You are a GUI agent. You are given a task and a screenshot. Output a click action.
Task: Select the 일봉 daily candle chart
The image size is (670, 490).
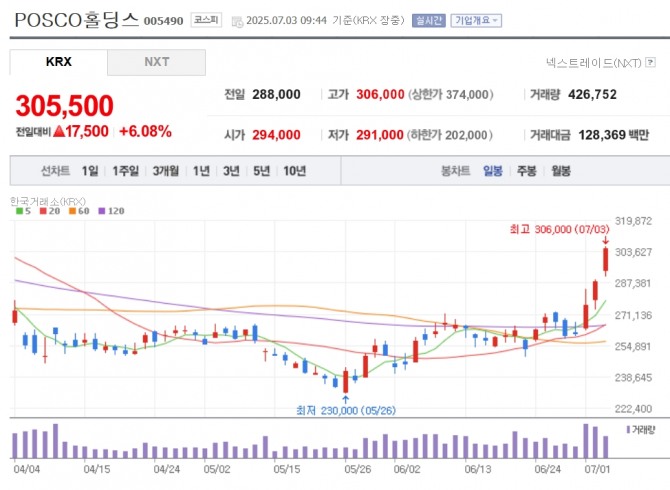point(493,171)
